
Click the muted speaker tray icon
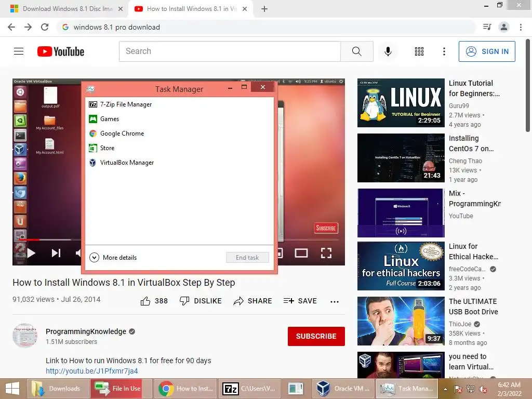coord(483,389)
